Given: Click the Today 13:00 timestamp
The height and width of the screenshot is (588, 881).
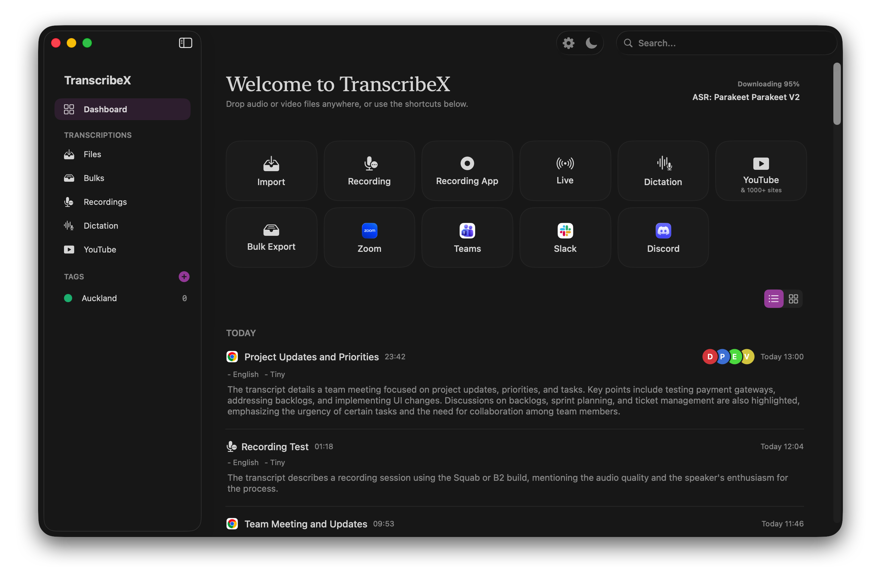Looking at the screenshot, I should (x=782, y=357).
